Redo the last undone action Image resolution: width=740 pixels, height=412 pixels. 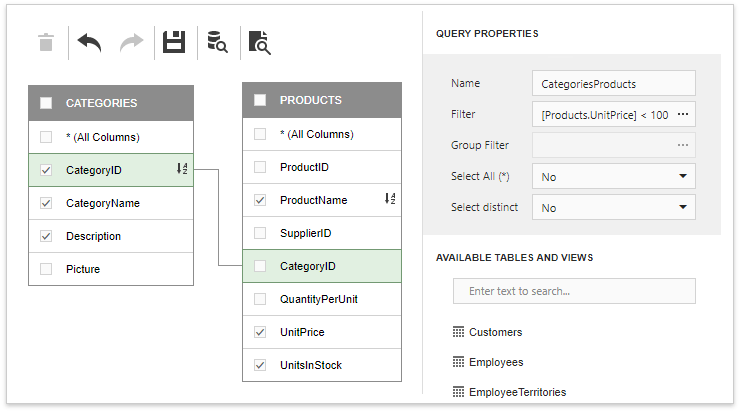[x=131, y=42]
